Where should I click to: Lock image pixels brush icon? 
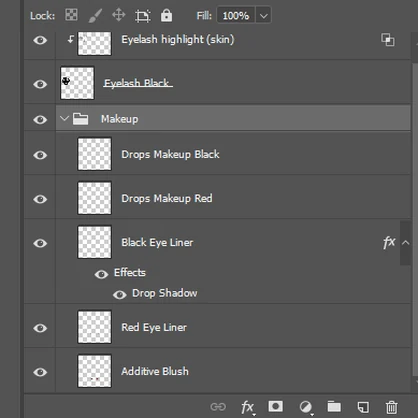point(95,16)
